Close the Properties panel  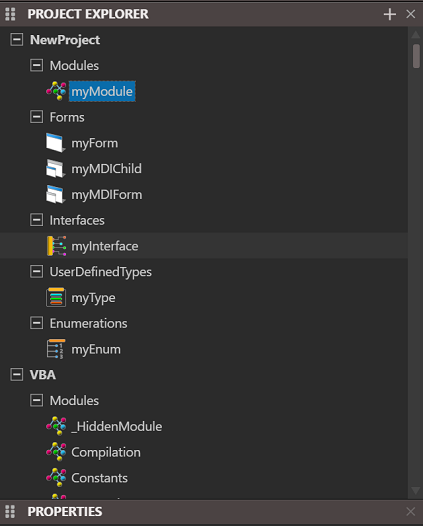coord(411,512)
